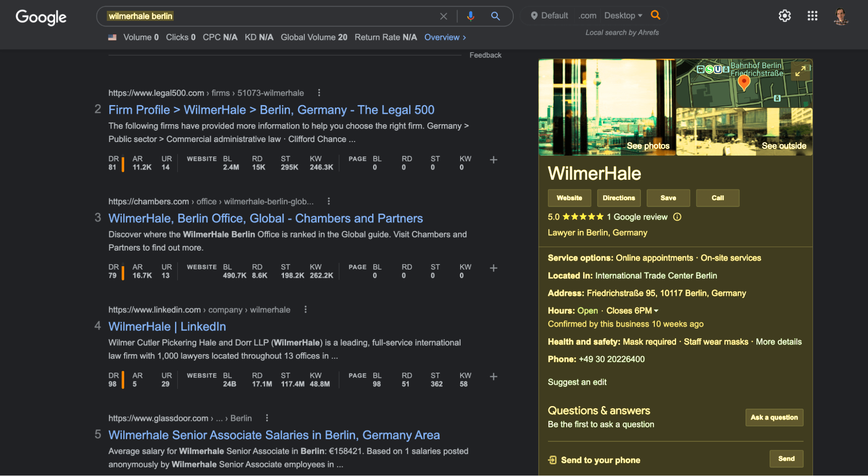Screen dimensions: 868x476
Task: Activate voice search with the microphone icon
Action: 470,16
